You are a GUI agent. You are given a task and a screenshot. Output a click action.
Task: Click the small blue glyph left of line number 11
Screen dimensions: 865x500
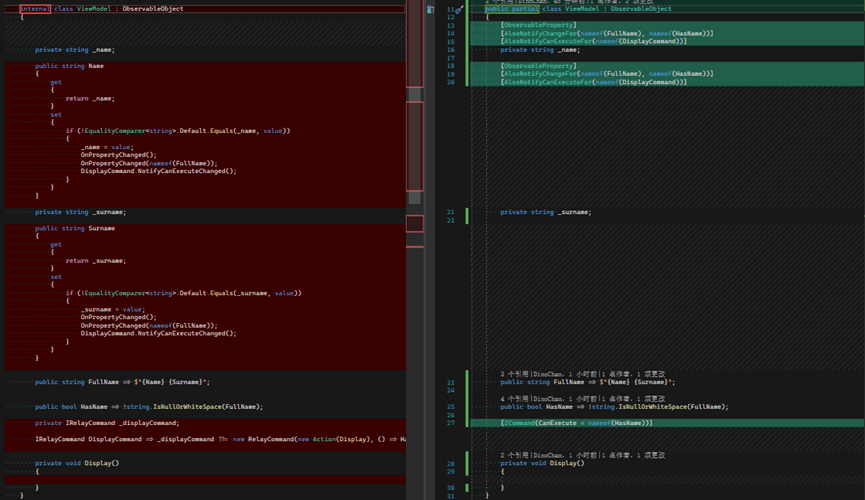[430, 9]
